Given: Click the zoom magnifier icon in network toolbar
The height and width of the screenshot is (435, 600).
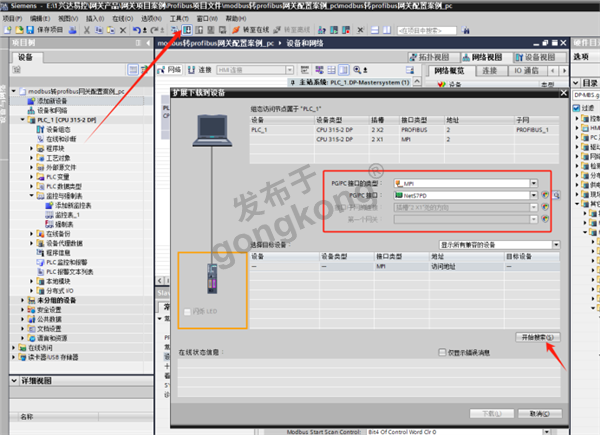Looking at the screenshot, I should (x=357, y=70).
